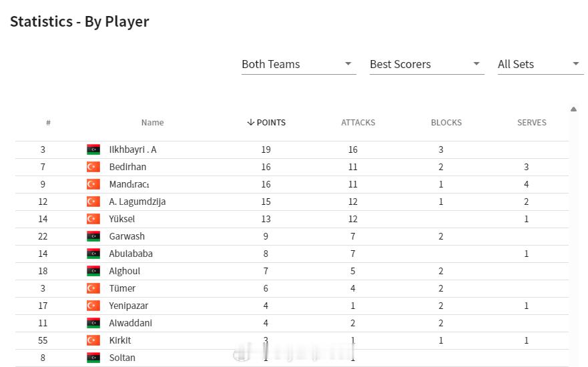Viewport: 588px width, 367px height.
Task: Click the scrollbar up arrow
Action: 573,109
